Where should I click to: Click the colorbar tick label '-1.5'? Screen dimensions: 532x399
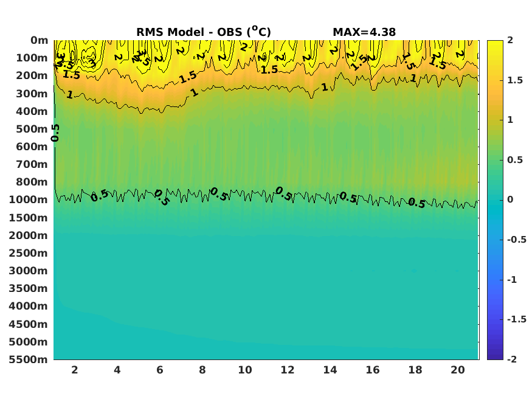pyautogui.click(x=517, y=319)
